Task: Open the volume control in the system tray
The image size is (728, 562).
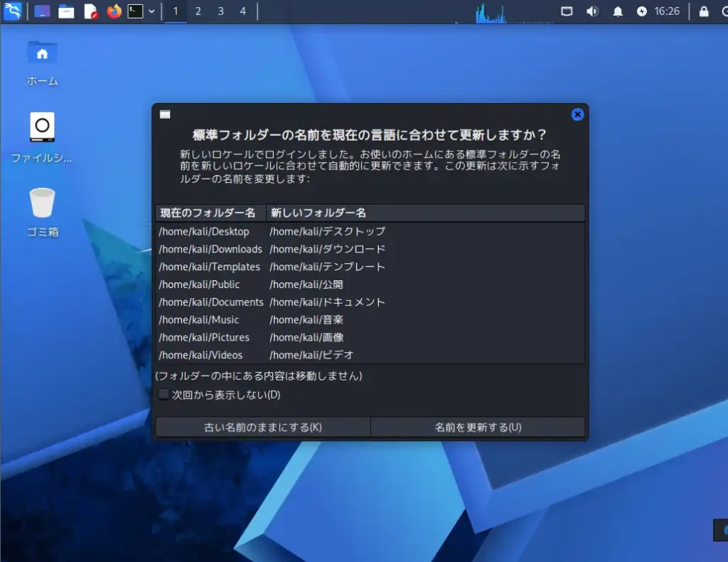Action: coord(593,11)
